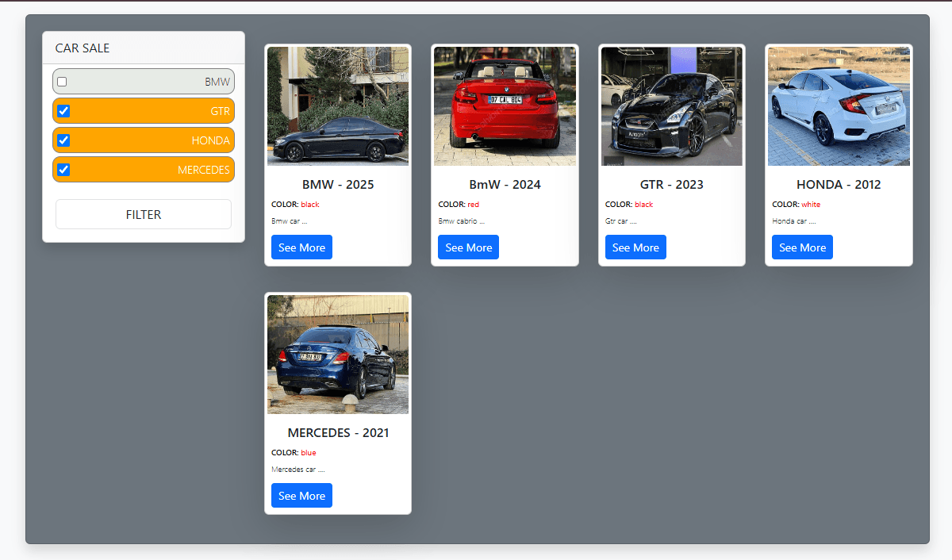Check the BMW filter checkbox
This screenshot has width=952, height=560.
pos(63,82)
